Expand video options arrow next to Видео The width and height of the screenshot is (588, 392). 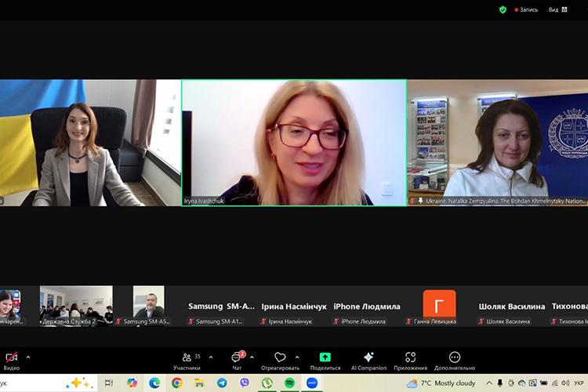click(x=28, y=358)
